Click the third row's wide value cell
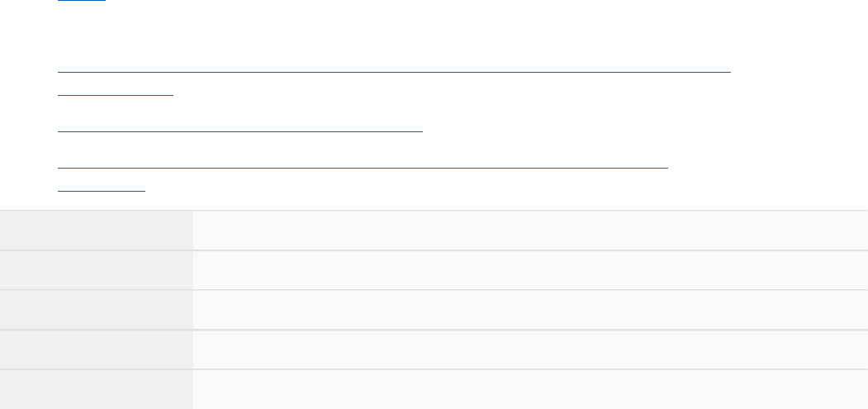 (x=530, y=310)
